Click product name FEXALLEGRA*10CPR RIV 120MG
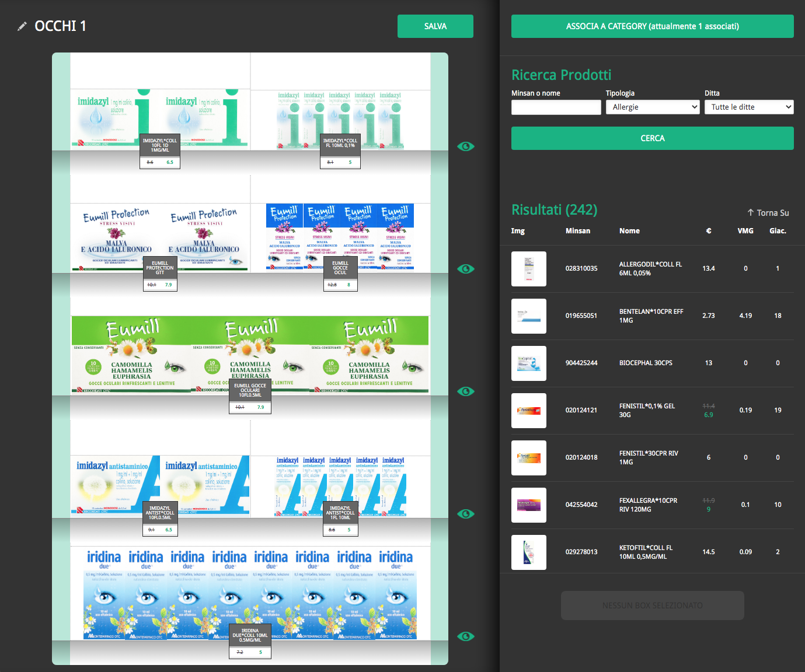 point(648,505)
